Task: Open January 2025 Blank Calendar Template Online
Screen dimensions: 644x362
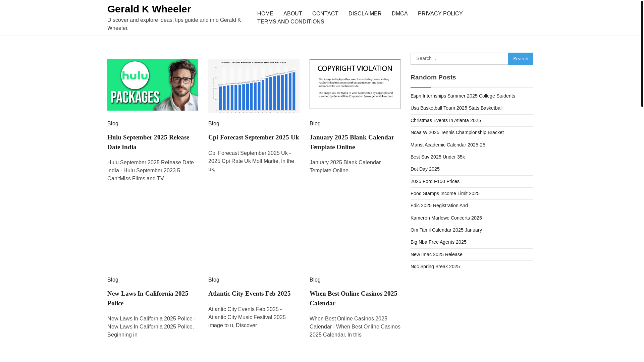Action: (x=352, y=142)
